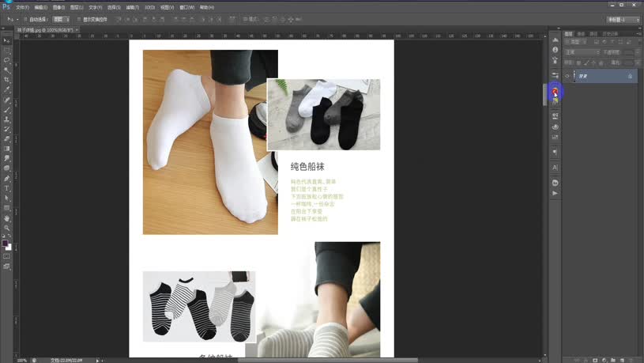Screen dimensions: 644x363
Task: Select the Pen tool
Action: pyautogui.click(x=6, y=179)
